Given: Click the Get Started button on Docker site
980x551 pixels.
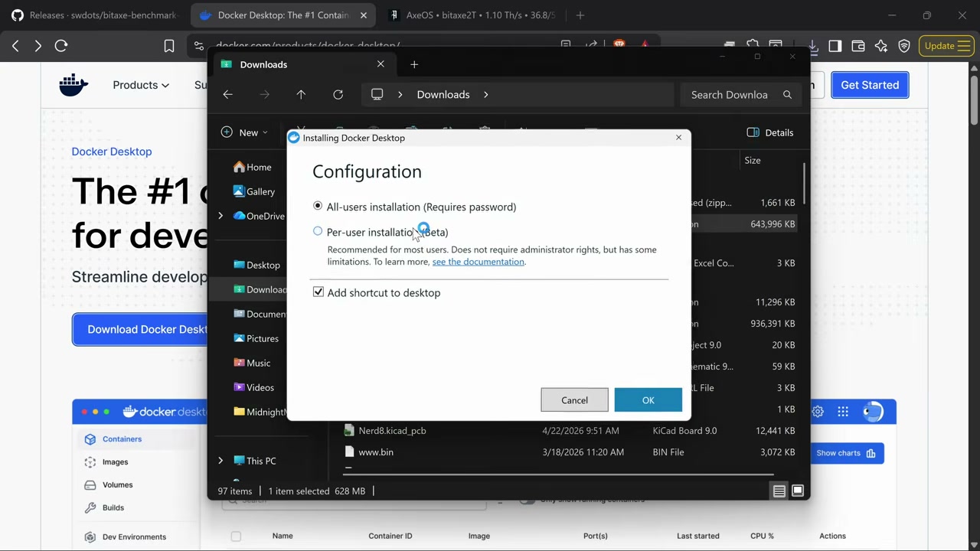Looking at the screenshot, I should tap(870, 85).
